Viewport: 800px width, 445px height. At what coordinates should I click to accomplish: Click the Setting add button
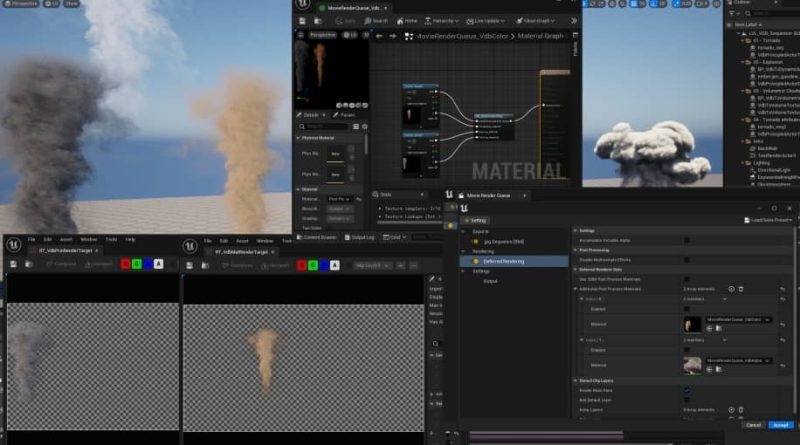click(x=475, y=220)
